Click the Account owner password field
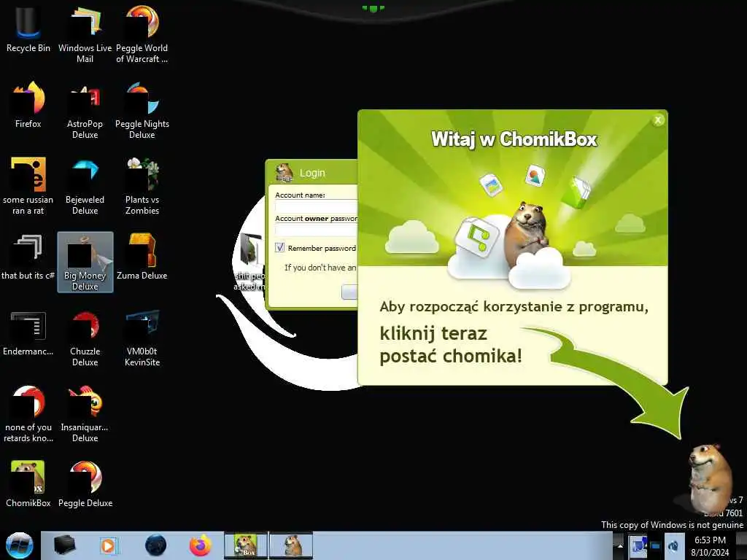Viewport: 747px width, 560px height. click(317, 230)
